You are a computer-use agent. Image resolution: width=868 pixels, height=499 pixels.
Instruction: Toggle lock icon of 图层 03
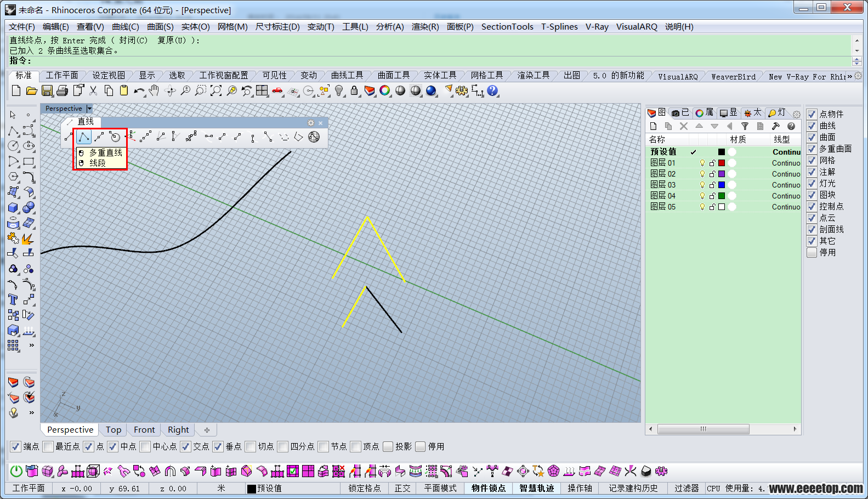712,185
